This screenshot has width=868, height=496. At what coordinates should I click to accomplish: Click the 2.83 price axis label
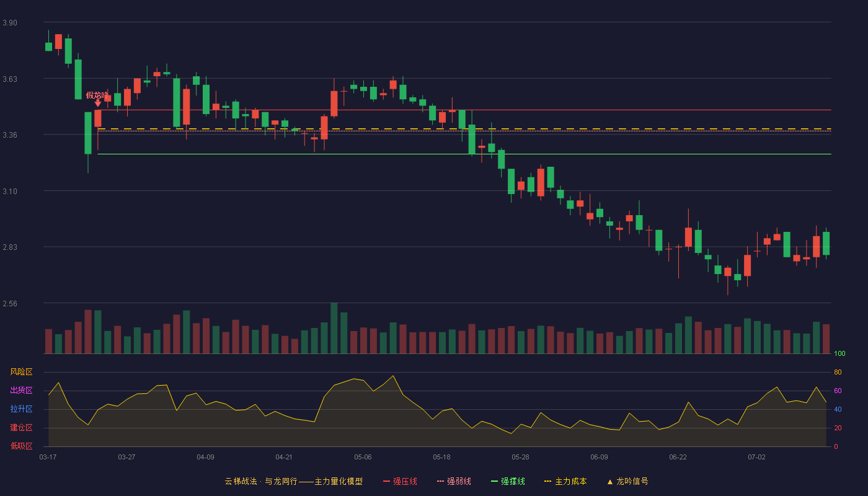pyautogui.click(x=10, y=247)
